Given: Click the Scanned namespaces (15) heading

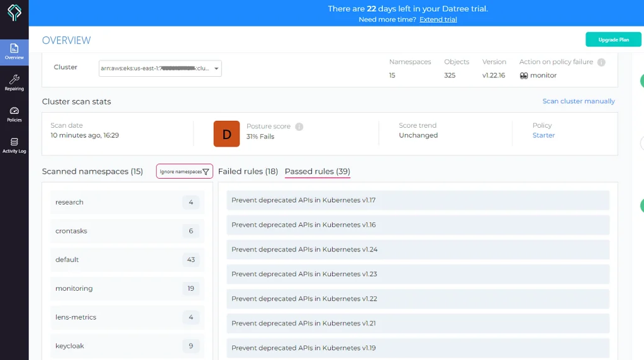Looking at the screenshot, I should pos(92,171).
